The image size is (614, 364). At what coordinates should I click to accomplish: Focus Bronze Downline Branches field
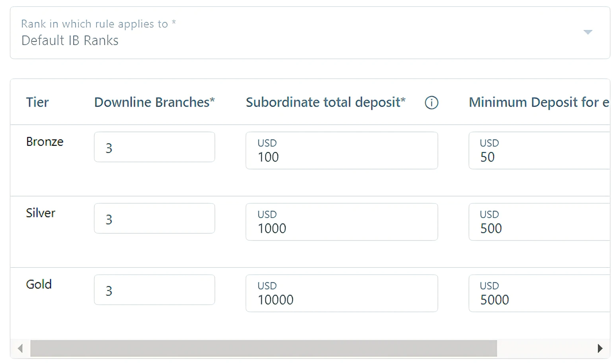click(x=154, y=147)
